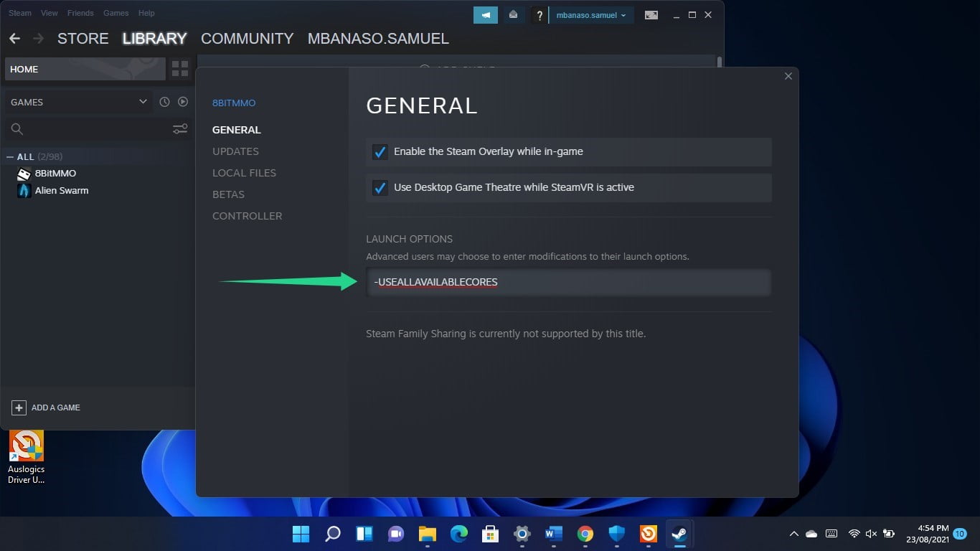Image resolution: width=980 pixels, height=551 pixels.
Task: Open Steam help using the question mark icon
Action: tap(540, 14)
